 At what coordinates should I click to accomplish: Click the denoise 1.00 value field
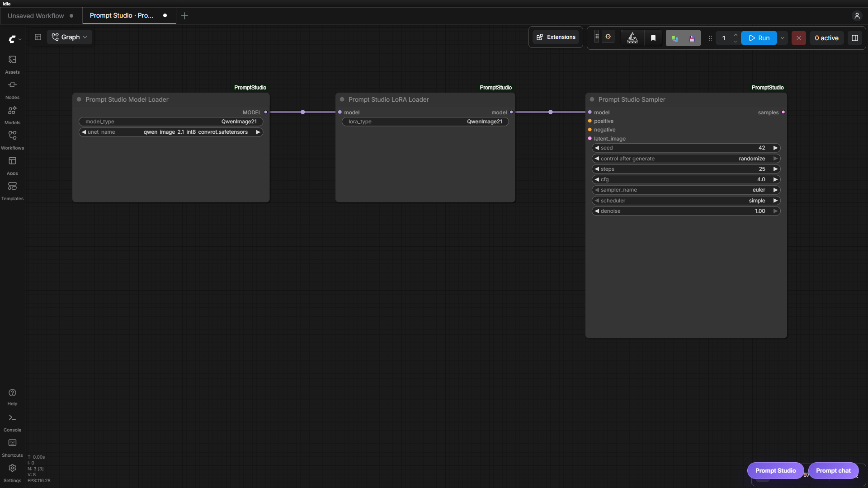click(686, 211)
